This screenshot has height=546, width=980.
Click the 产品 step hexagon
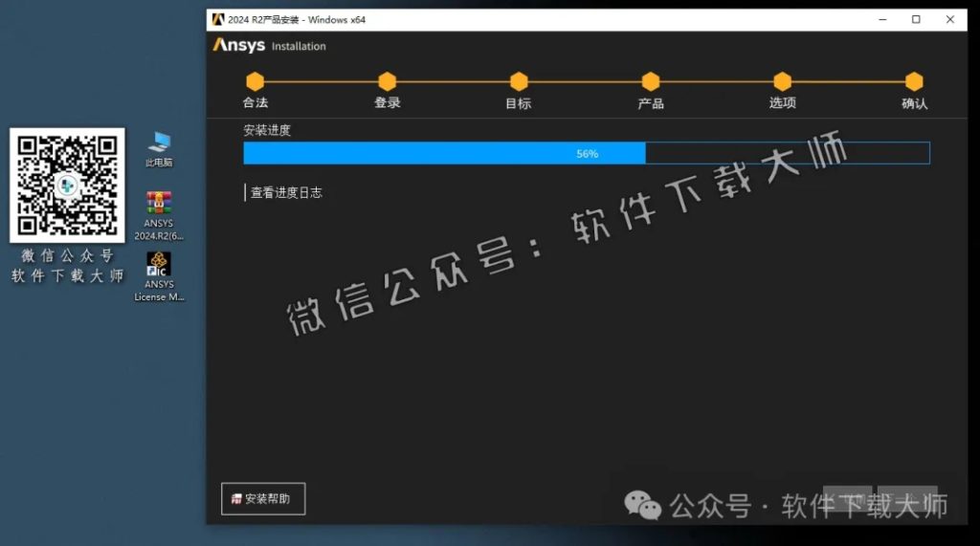651,81
